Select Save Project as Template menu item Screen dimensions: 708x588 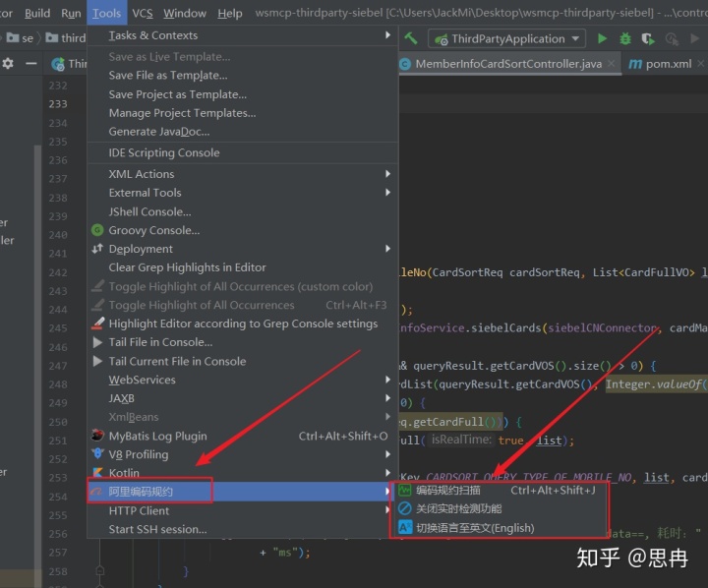[243, 94]
